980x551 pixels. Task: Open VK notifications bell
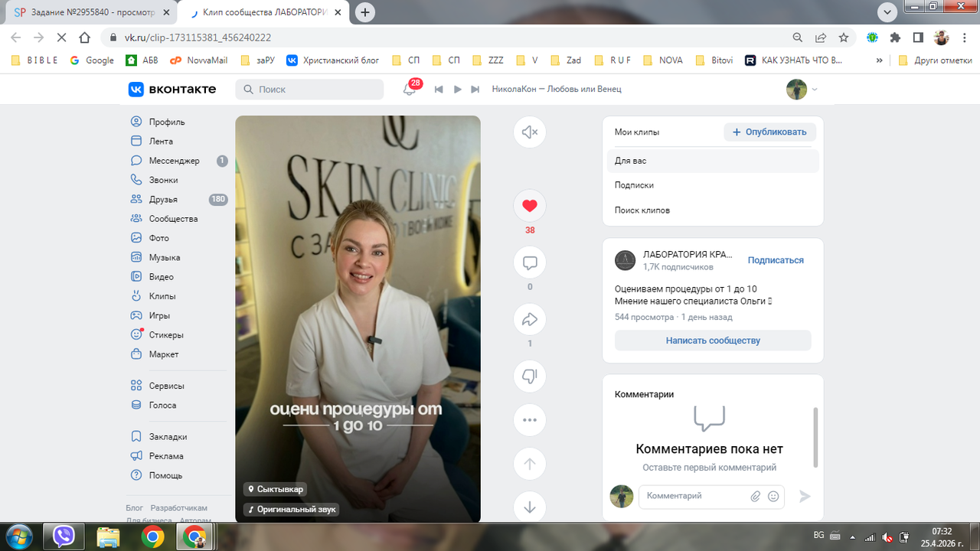(410, 89)
